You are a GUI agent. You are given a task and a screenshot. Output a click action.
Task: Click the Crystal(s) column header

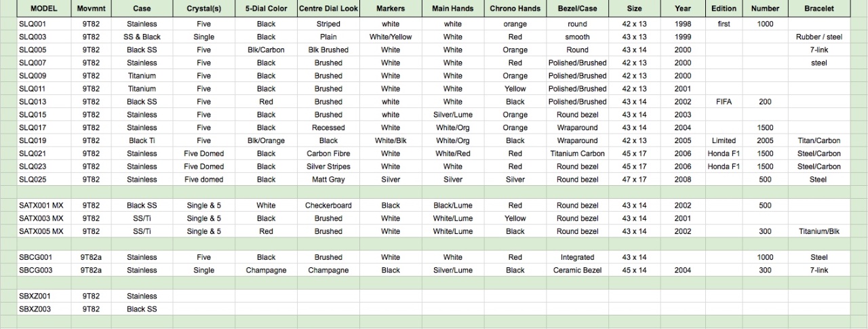pos(203,9)
